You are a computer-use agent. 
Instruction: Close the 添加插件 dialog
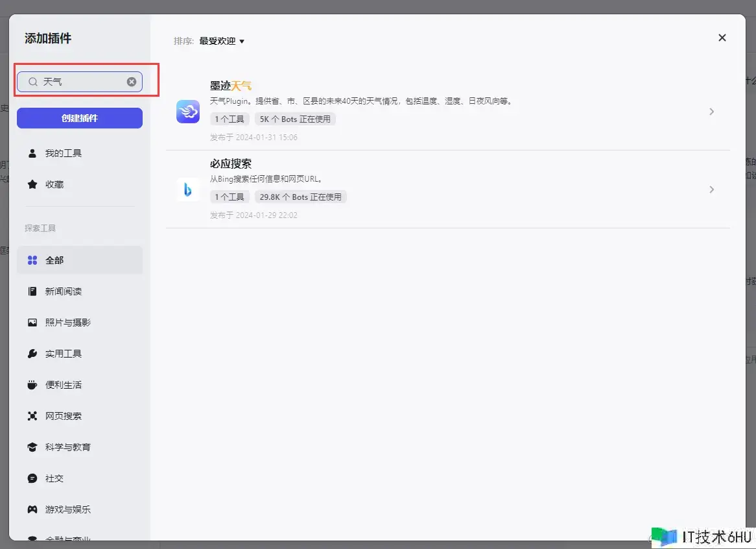coord(722,38)
